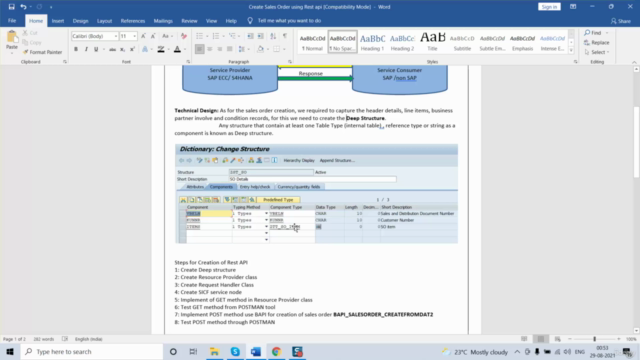
Task: Toggle bold formatting
Action: point(76,49)
